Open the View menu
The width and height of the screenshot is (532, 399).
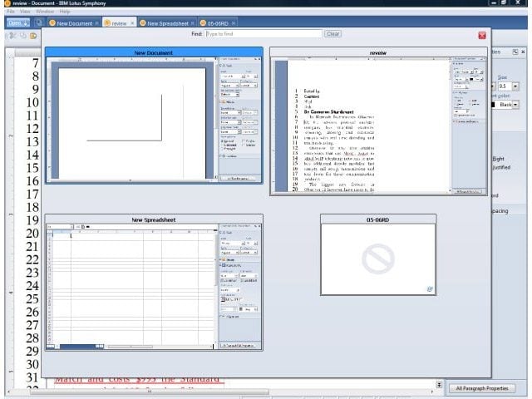(x=25, y=11)
